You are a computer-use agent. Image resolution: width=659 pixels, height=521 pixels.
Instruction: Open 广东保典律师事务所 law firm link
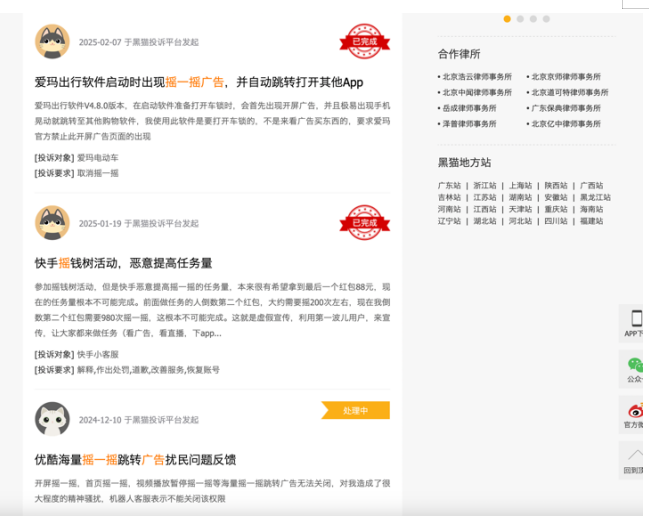566,108
